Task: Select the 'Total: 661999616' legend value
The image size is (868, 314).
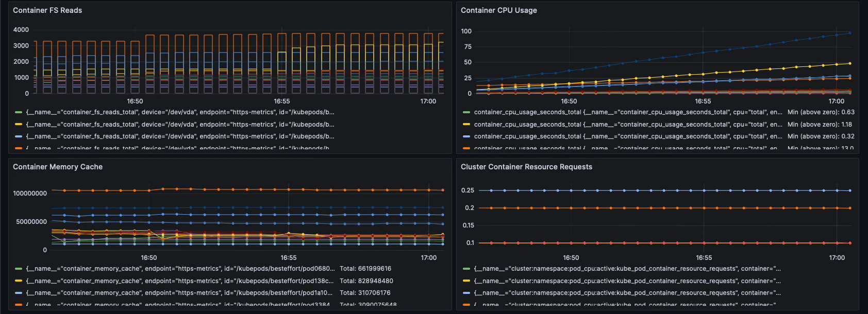Action: (x=365, y=269)
